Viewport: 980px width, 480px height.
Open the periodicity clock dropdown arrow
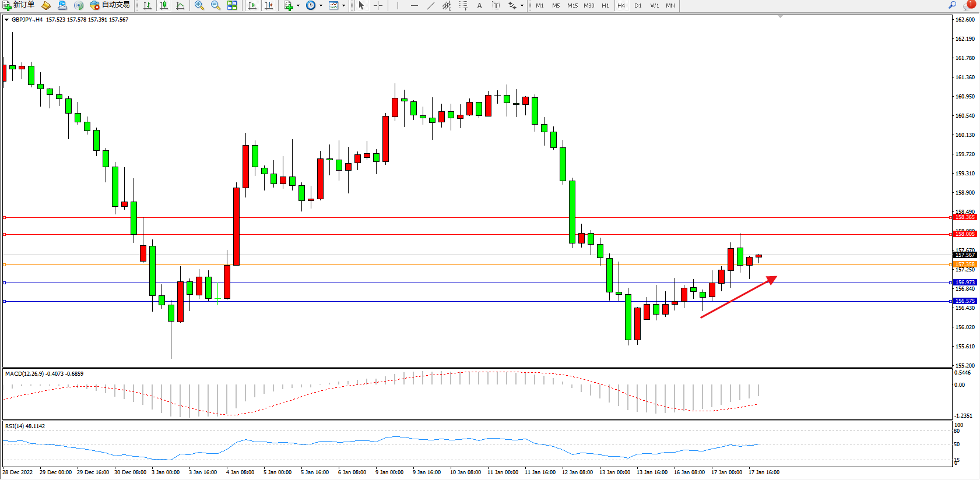coord(321,5)
